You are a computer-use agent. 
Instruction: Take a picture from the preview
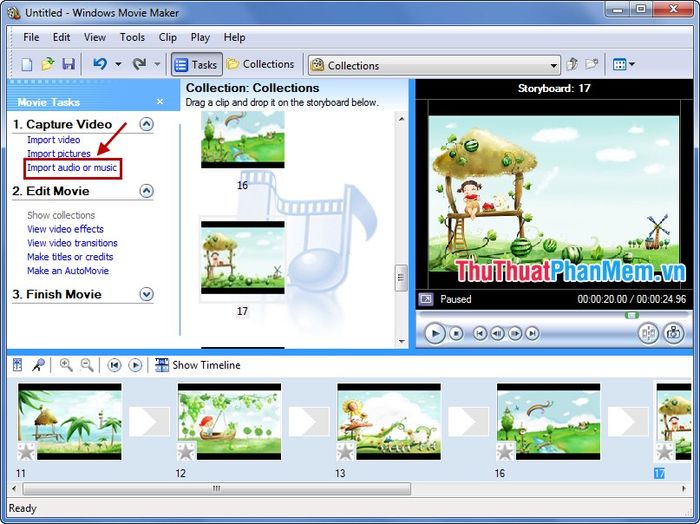[675, 333]
